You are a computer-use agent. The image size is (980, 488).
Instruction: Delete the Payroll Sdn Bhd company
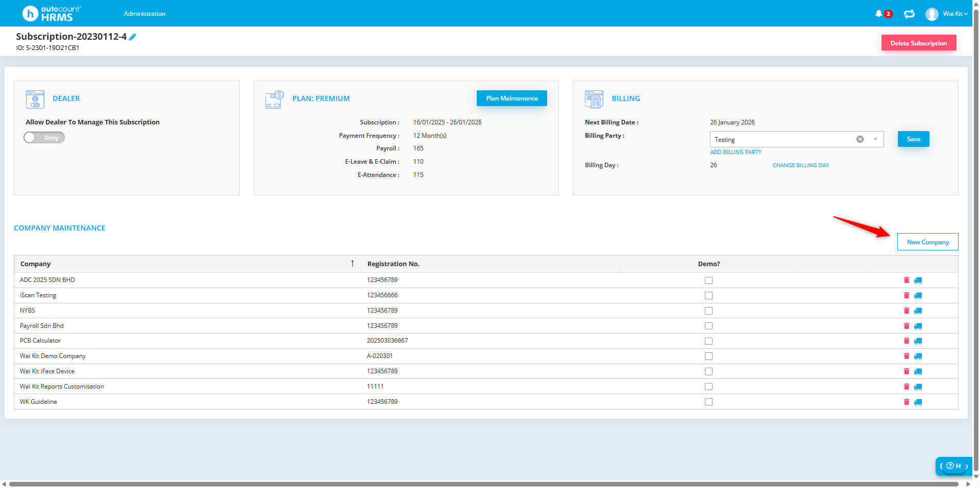click(x=906, y=326)
